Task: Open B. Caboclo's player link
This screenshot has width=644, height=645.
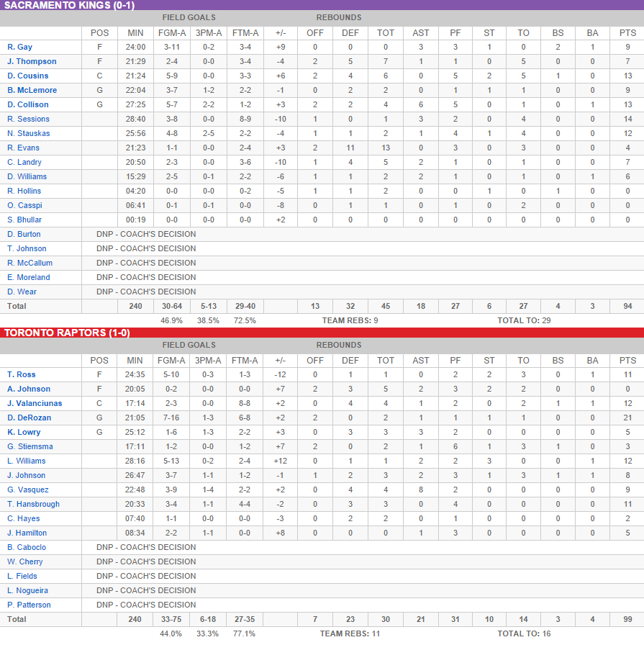Action: 27,547
